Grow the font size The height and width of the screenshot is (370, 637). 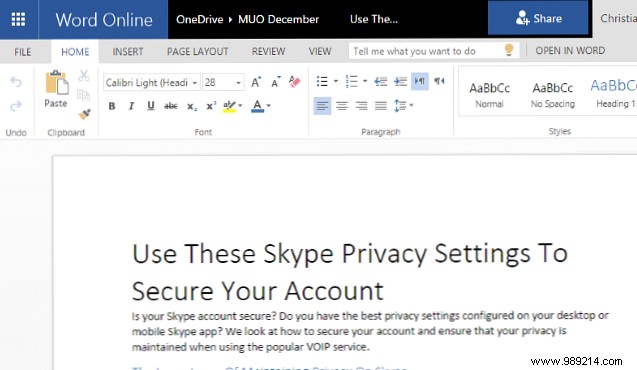click(256, 82)
